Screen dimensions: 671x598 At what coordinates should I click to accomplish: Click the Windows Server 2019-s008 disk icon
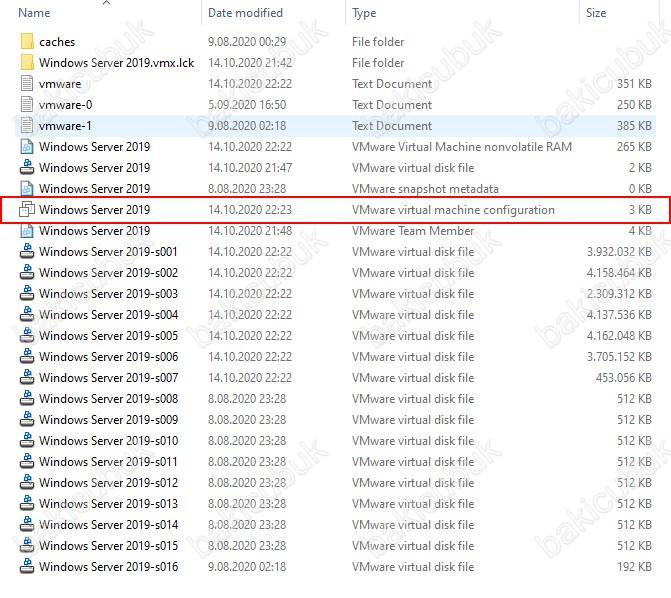click(x=27, y=398)
